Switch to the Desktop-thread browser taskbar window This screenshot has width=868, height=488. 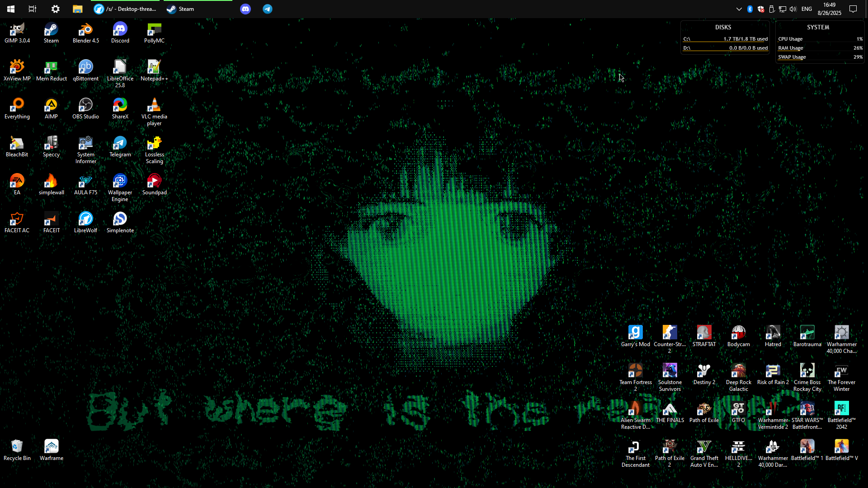point(125,9)
